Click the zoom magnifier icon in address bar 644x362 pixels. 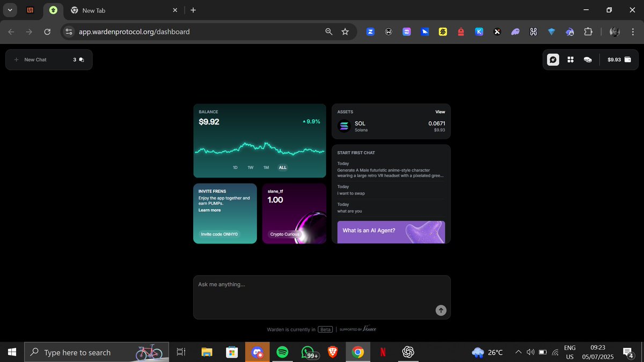[329, 32]
